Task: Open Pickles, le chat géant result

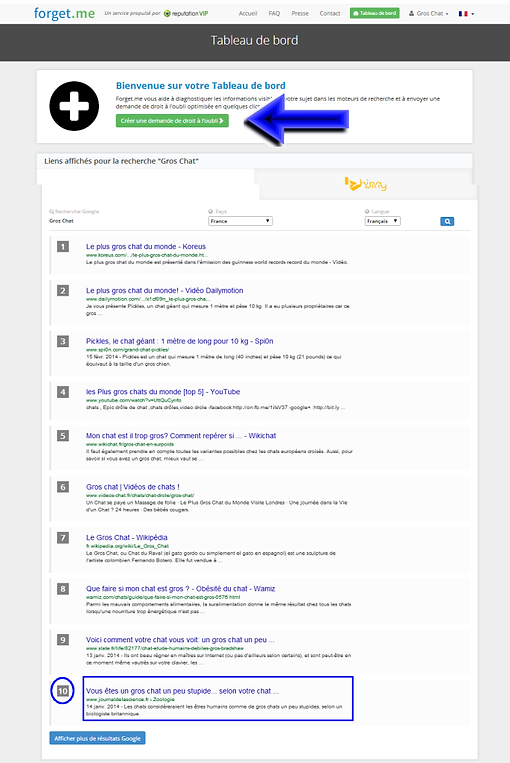Action: [180, 341]
